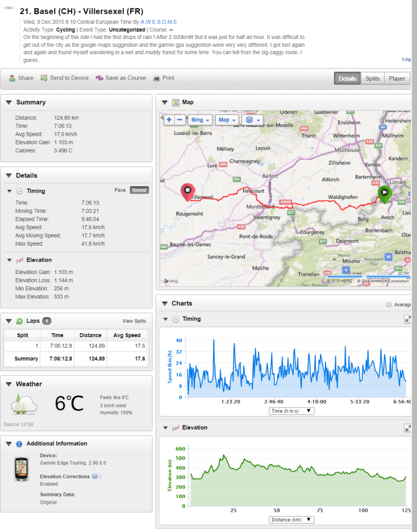
Task: Open the Bing map provider dropdown
Action: 200,120
